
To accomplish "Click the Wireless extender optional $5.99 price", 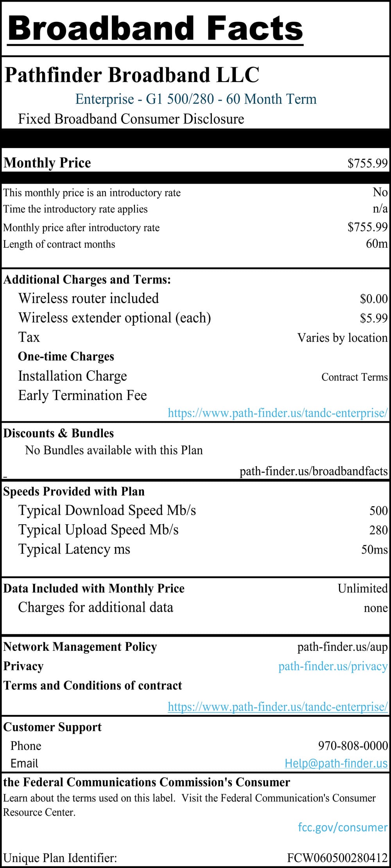I will click(373, 318).
